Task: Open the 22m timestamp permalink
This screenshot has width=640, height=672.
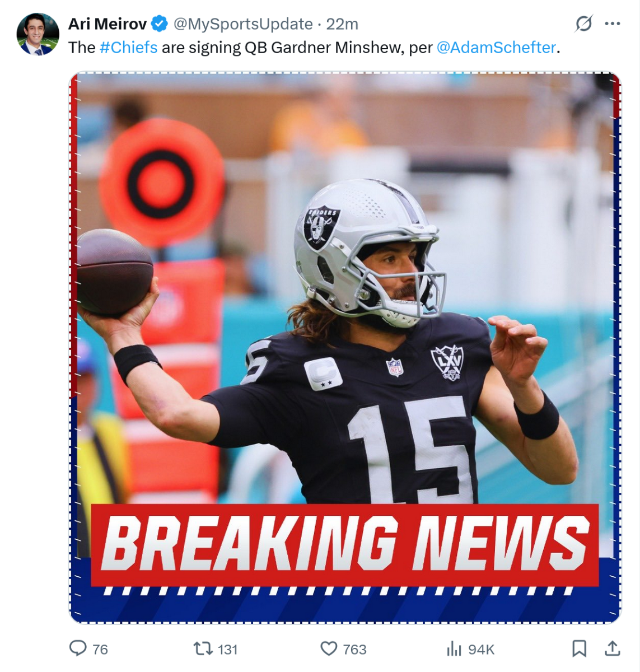Action: pos(342,24)
